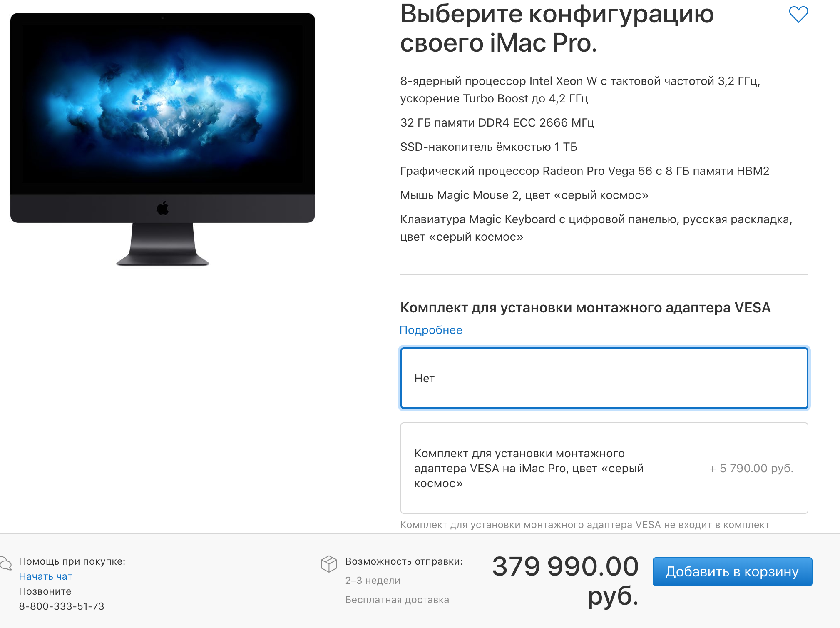Viewport: 840px width, 628px height.
Task: Click the Radeon Pro Vega 56 spec line
Action: click(584, 171)
